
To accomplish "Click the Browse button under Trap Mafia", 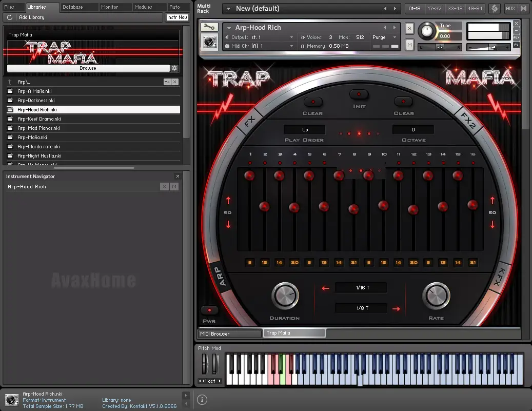I will [x=88, y=68].
